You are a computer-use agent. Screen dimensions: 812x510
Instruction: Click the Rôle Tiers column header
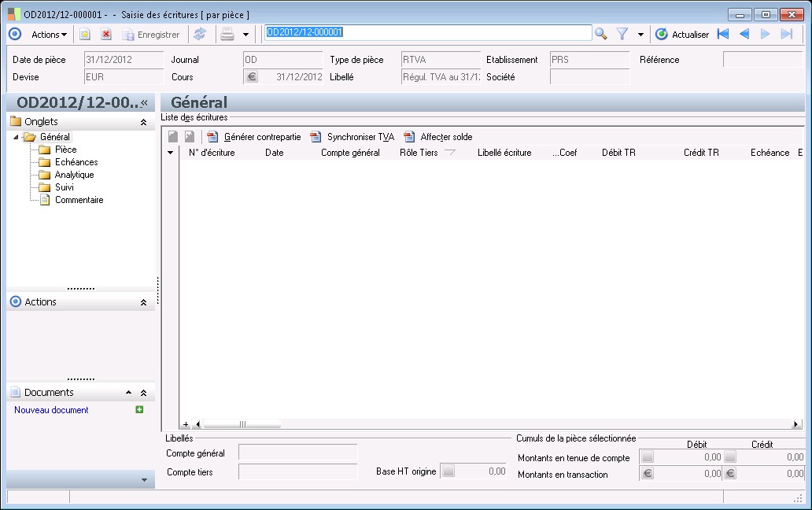pos(419,153)
